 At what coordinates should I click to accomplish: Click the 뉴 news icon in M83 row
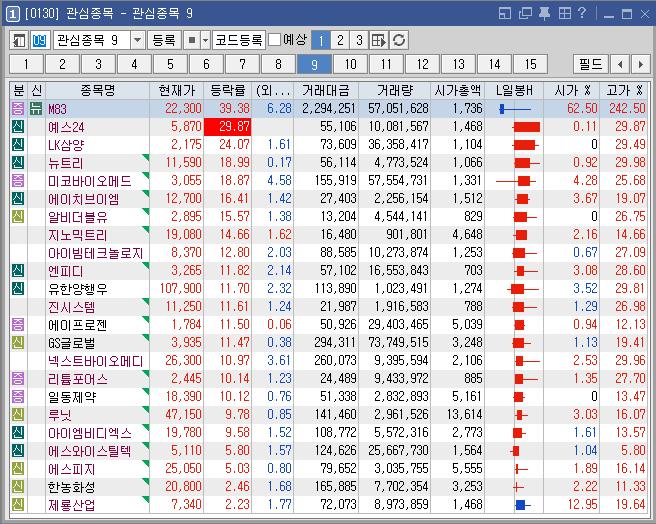pyautogui.click(x=36, y=109)
